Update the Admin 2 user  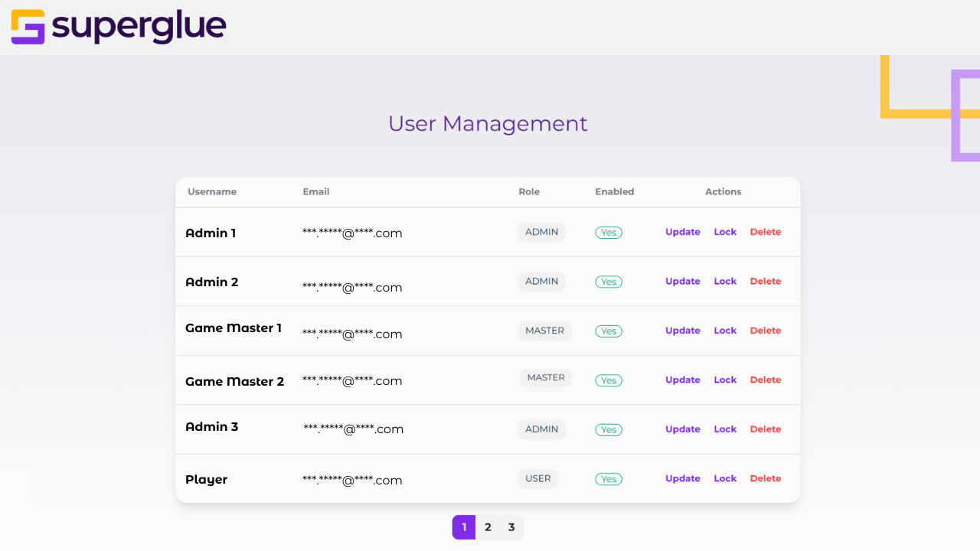point(683,281)
